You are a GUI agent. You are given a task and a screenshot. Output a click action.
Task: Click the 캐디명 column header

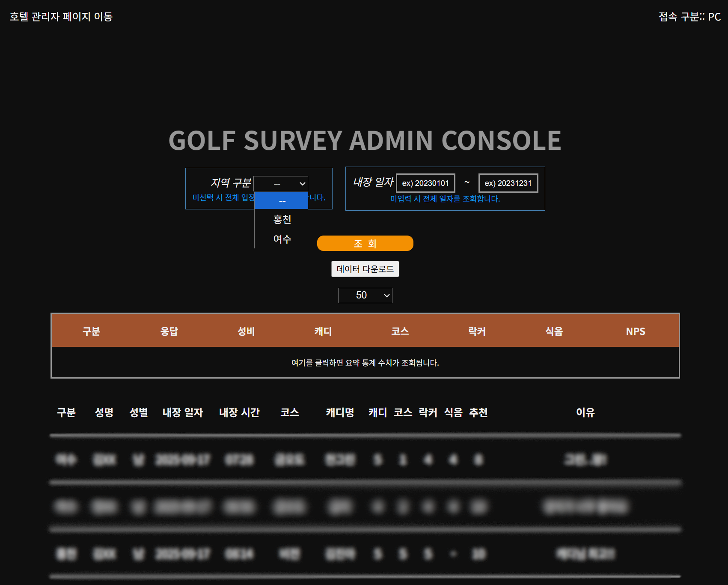(340, 412)
